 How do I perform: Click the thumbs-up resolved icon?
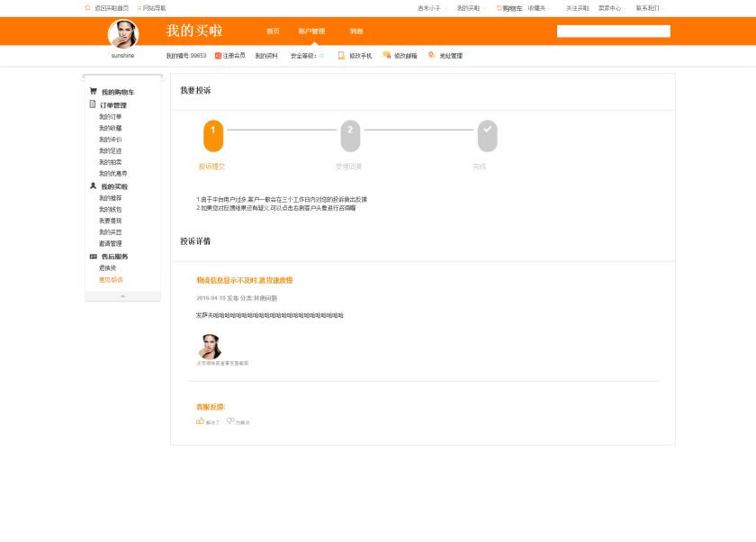click(x=200, y=421)
